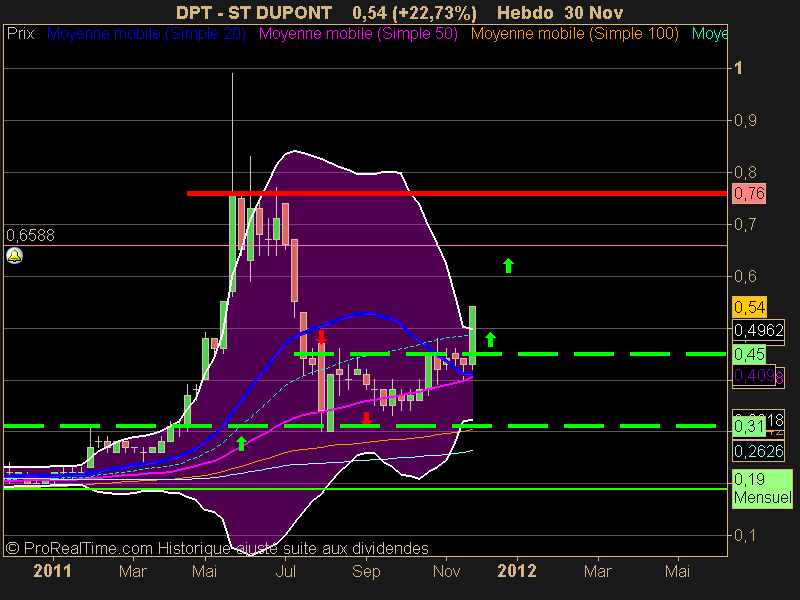
Task: Click the 0,6588 alert level label
Action: [x=30, y=235]
